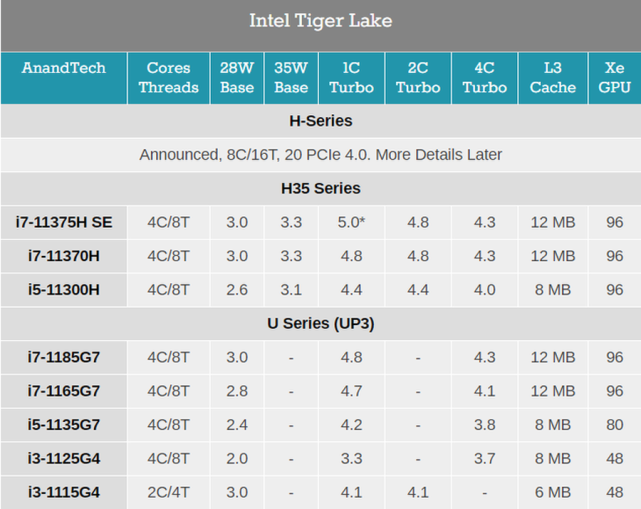Click the Intel Tiger Lake table title
Screen dimensions: 641x509
[x=320, y=21]
